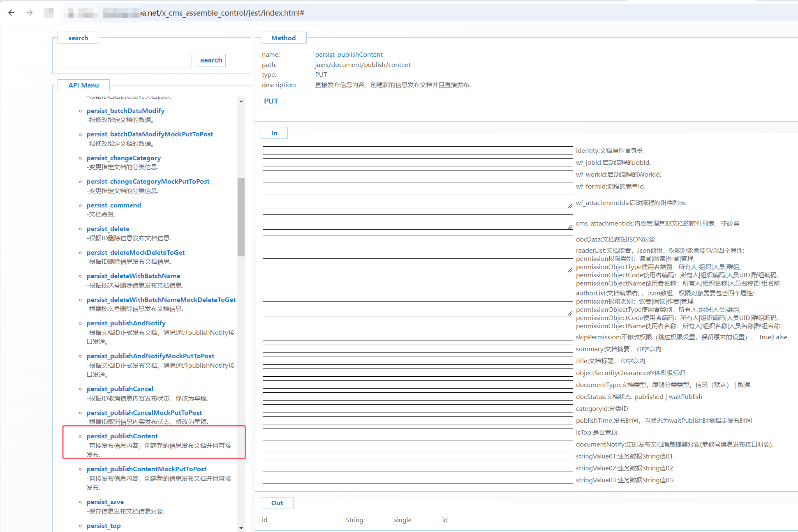Click the PUT request button

click(271, 101)
